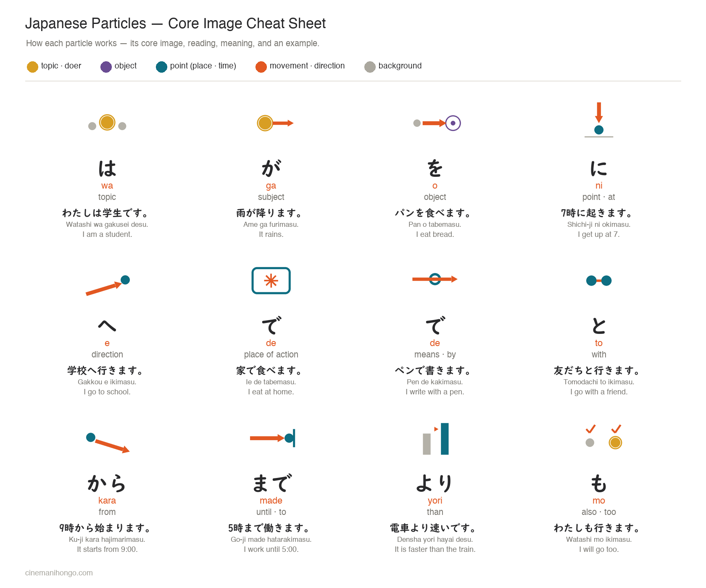Click the large まで particle character
The image size is (706, 588).
(x=271, y=483)
